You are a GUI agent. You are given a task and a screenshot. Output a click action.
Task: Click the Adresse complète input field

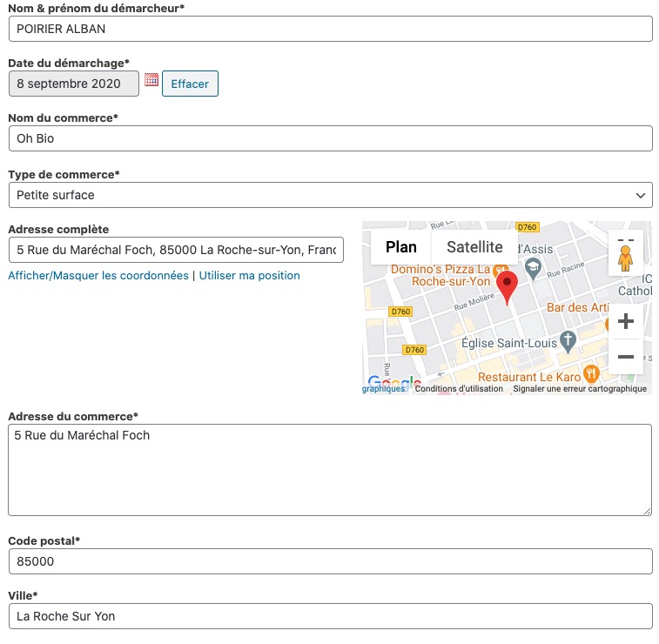[x=176, y=250]
